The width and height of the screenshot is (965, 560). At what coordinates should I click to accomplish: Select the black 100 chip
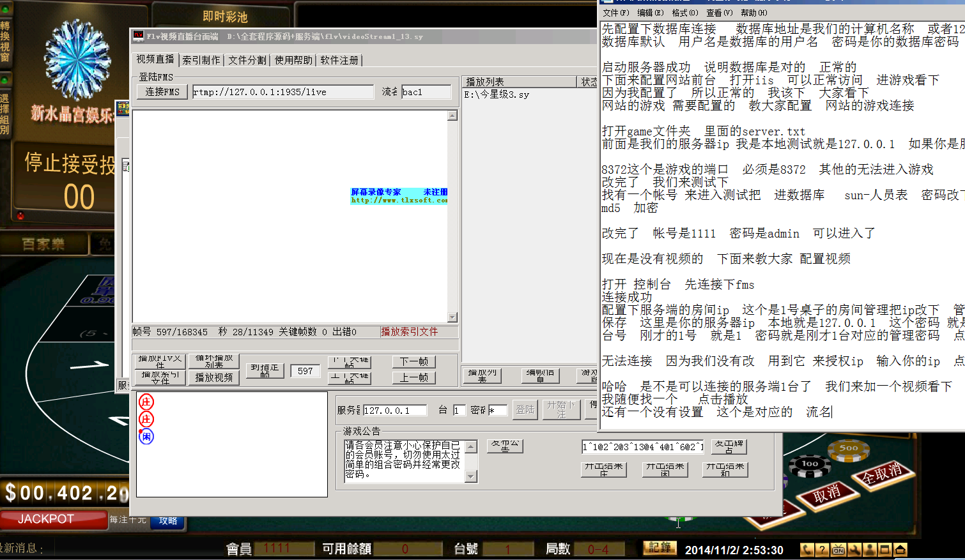click(x=810, y=464)
